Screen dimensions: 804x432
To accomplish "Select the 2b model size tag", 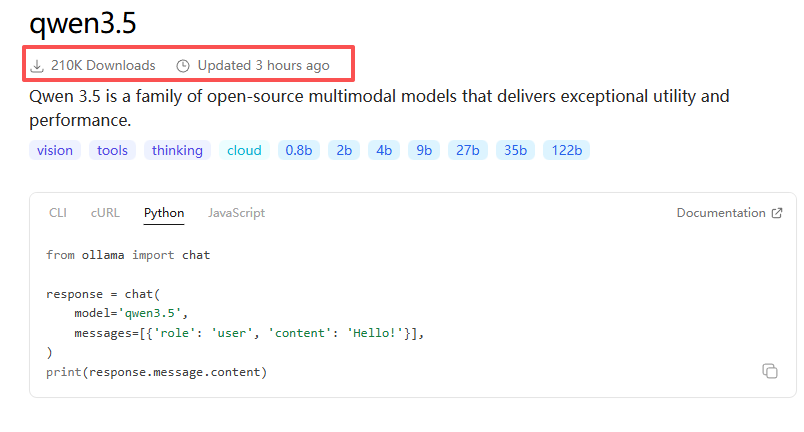I will tap(344, 150).
